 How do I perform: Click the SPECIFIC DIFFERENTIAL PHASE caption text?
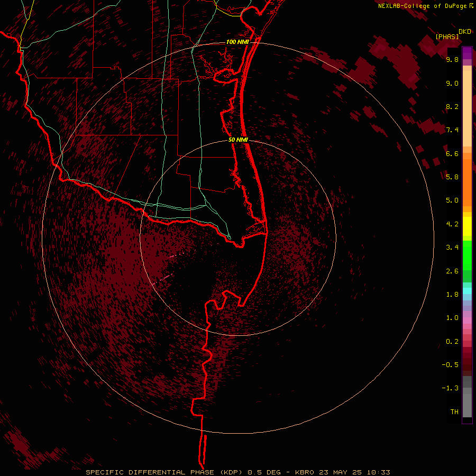151,472
